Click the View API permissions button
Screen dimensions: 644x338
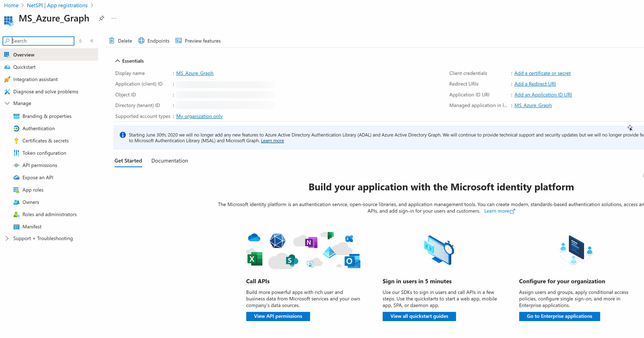278,316
